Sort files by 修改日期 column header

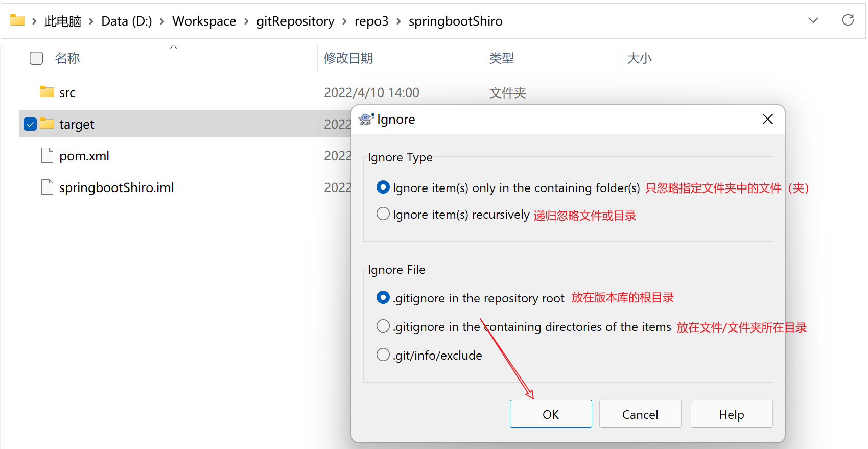(348, 58)
